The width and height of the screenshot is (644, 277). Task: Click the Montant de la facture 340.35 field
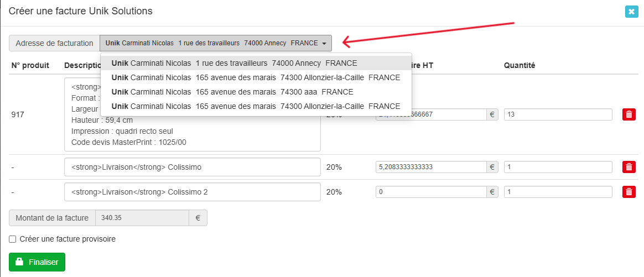142,218
